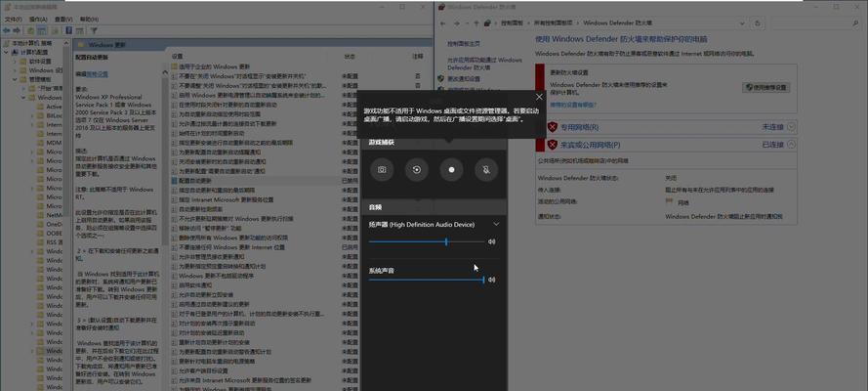The image size is (868, 391).
Task: Click Control Panel search box
Action: pyautogui.click(x=816, y=23)
